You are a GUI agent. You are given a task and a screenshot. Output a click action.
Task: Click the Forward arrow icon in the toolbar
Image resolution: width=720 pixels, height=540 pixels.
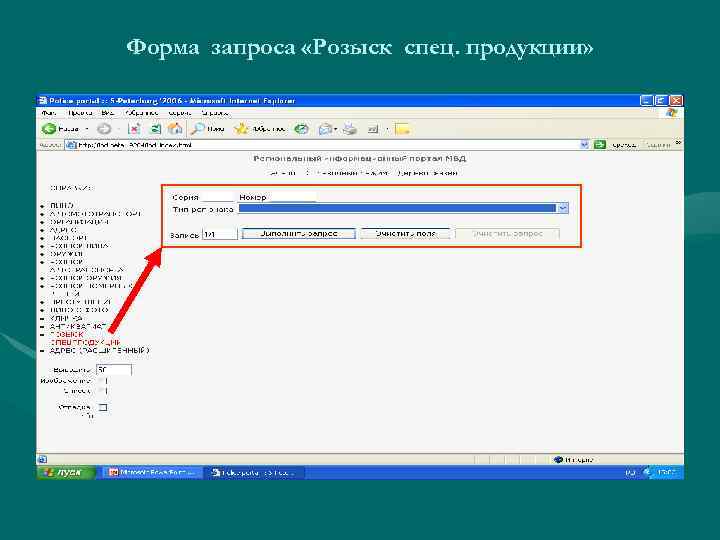tap(104, 129)
